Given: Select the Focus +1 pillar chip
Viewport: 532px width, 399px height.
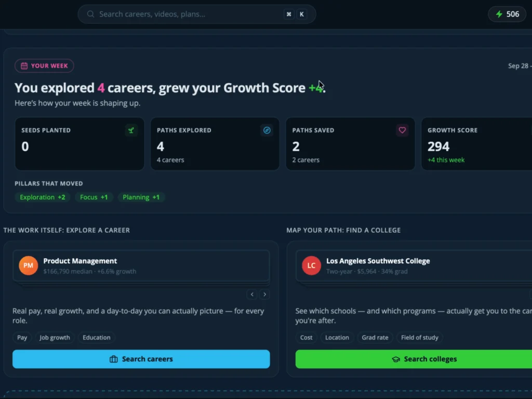Looking at the screenshot, I should (x=94, y=197).
